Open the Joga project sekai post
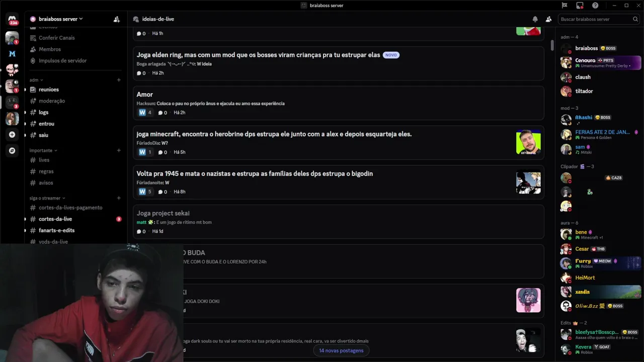The width and height of the screenshot is (644, 362). [x=339, y=222]
